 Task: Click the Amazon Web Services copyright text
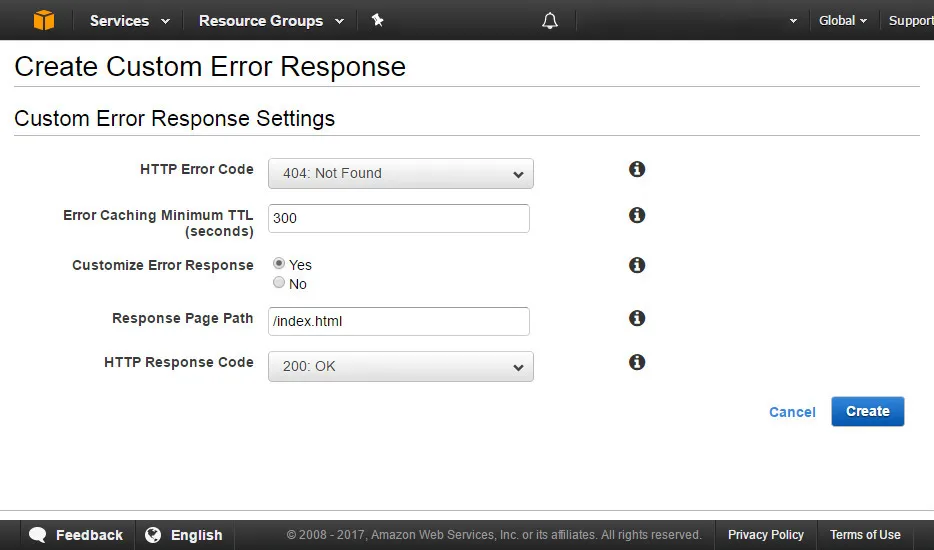pos(494,535)
